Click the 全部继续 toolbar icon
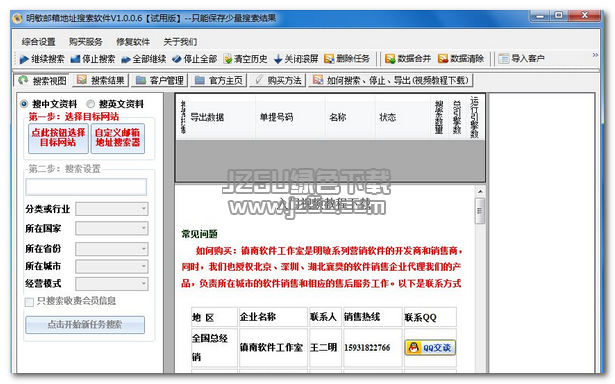 point(126,59)
